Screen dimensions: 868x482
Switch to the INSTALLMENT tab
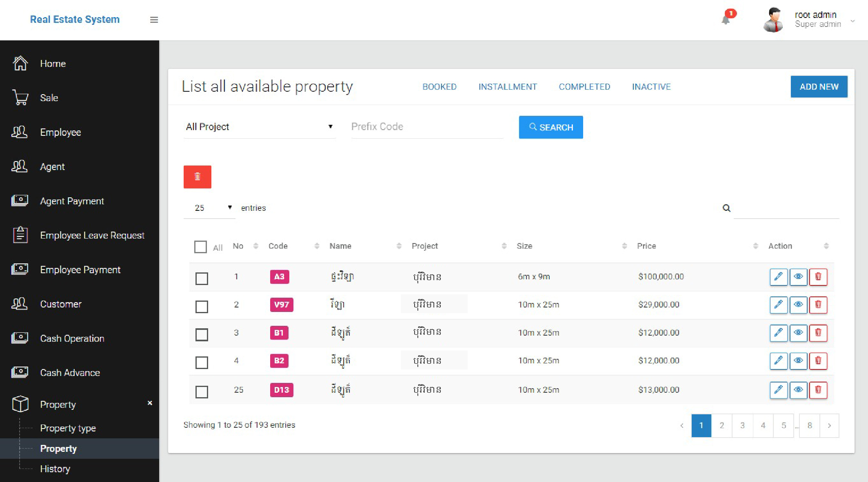(x=508, y=86)
